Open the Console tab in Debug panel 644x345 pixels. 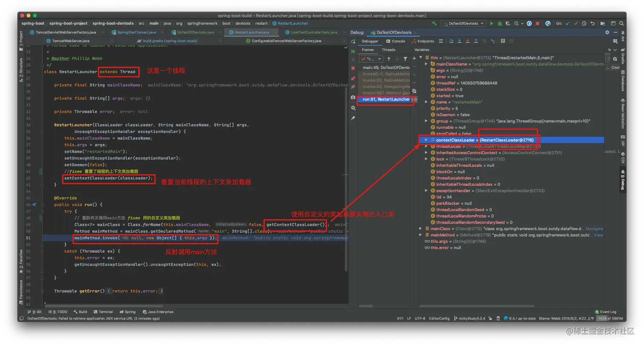point(395,41)
